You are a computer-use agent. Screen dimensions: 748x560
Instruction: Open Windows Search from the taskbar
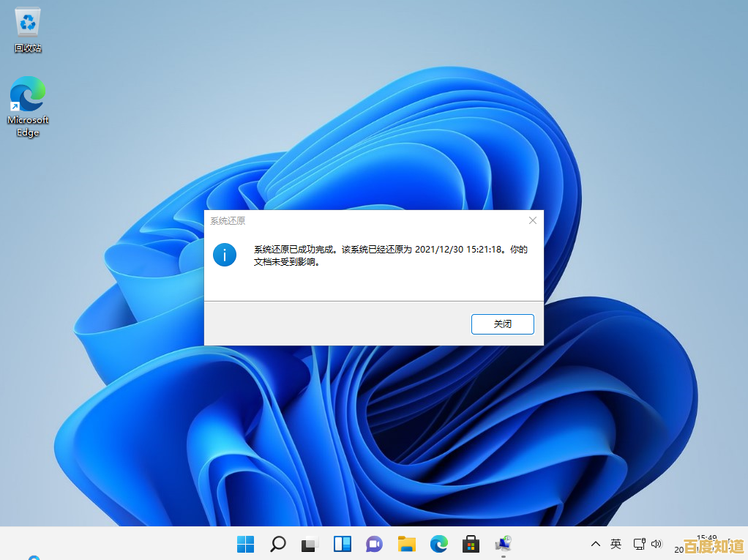[277, 544]
